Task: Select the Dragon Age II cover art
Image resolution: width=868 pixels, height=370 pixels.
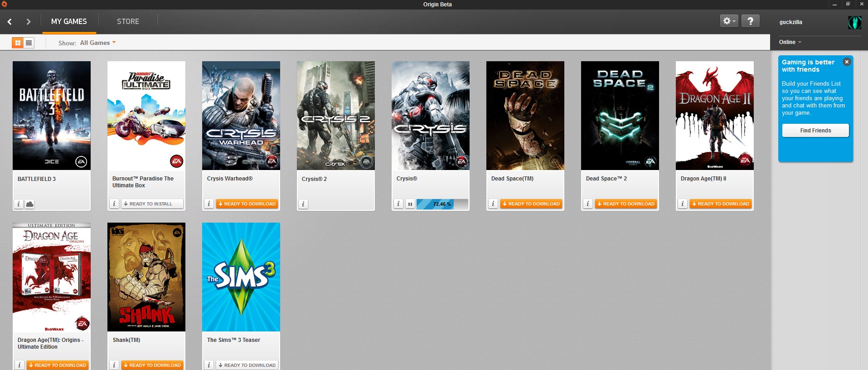Action: [x=715, y=116]
